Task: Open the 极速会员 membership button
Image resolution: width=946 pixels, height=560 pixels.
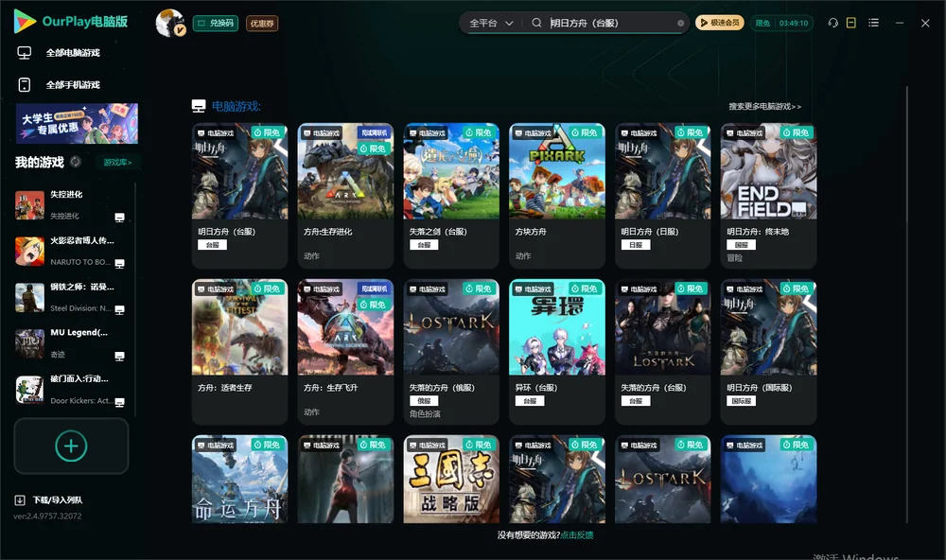Action: pos(720,23)
